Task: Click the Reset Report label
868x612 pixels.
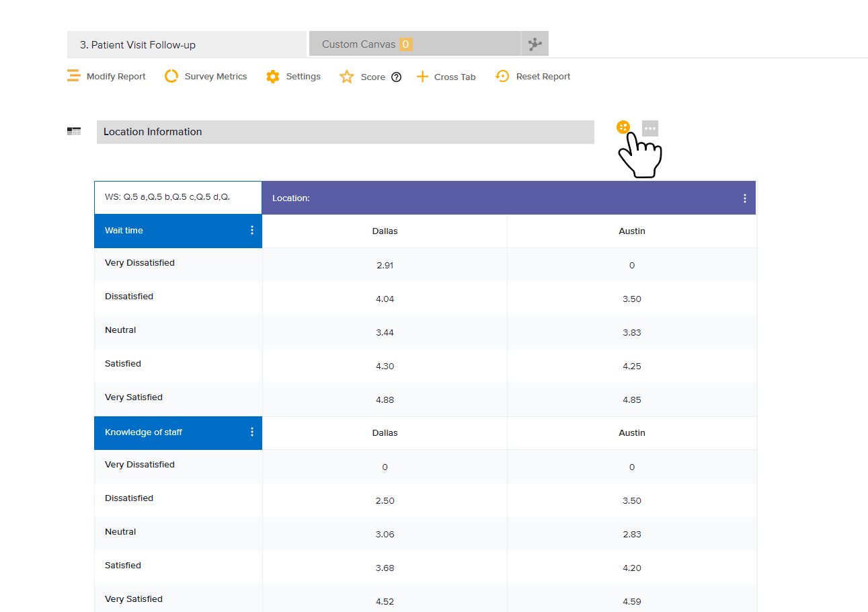Action: point(543,77)
